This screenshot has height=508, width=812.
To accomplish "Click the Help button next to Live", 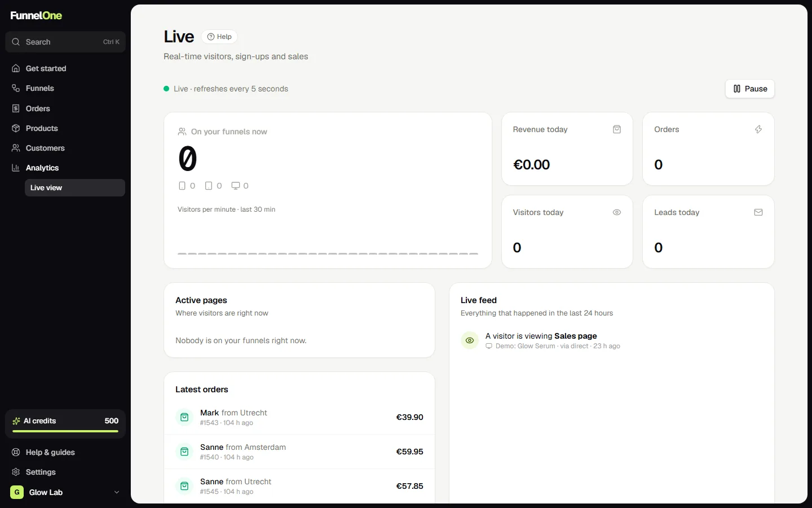I will point(219,37).
